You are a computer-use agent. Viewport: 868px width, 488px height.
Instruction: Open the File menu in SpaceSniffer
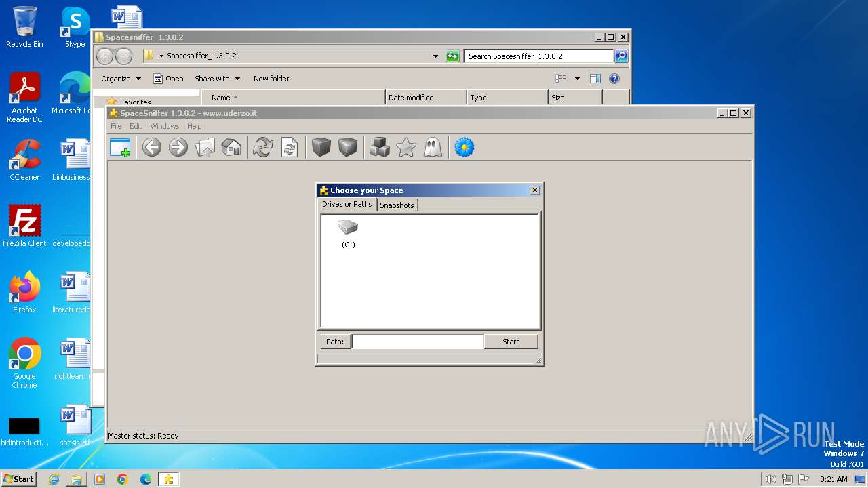[x=116, y=126]
